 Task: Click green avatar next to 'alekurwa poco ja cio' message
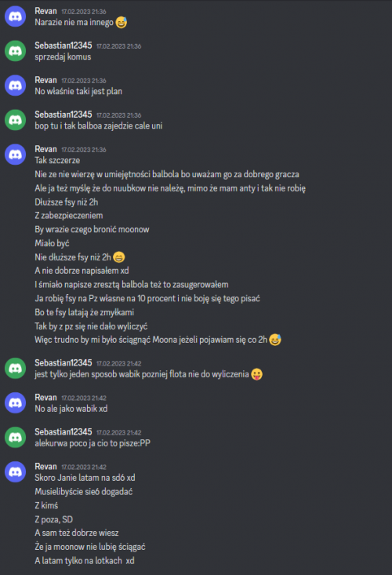15,437
